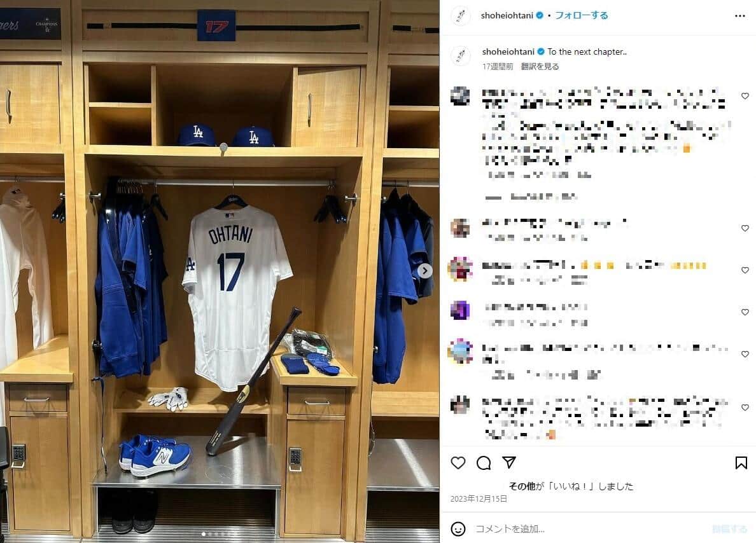Like the second comment's heart
The width and height of the screenshot is (756, 543).
[x=745, y=228]
